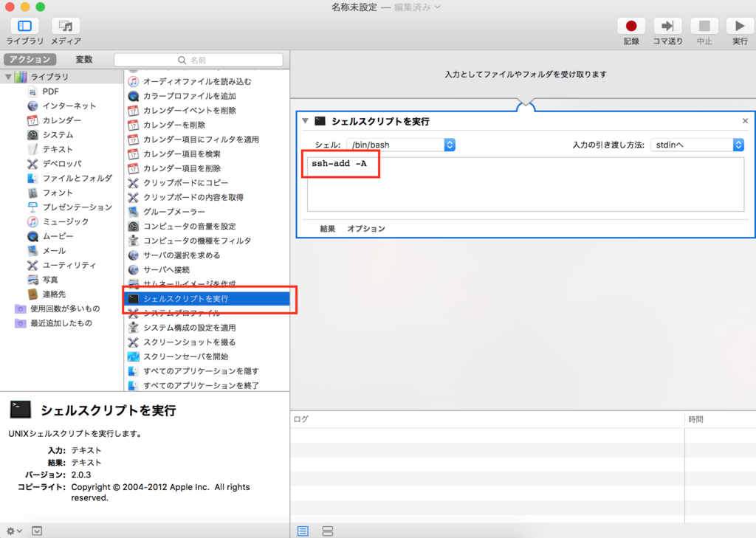756x538 pixels.
Task: Collapse the ライブラリ tree disclosure triangle
Action: [8, 77]
